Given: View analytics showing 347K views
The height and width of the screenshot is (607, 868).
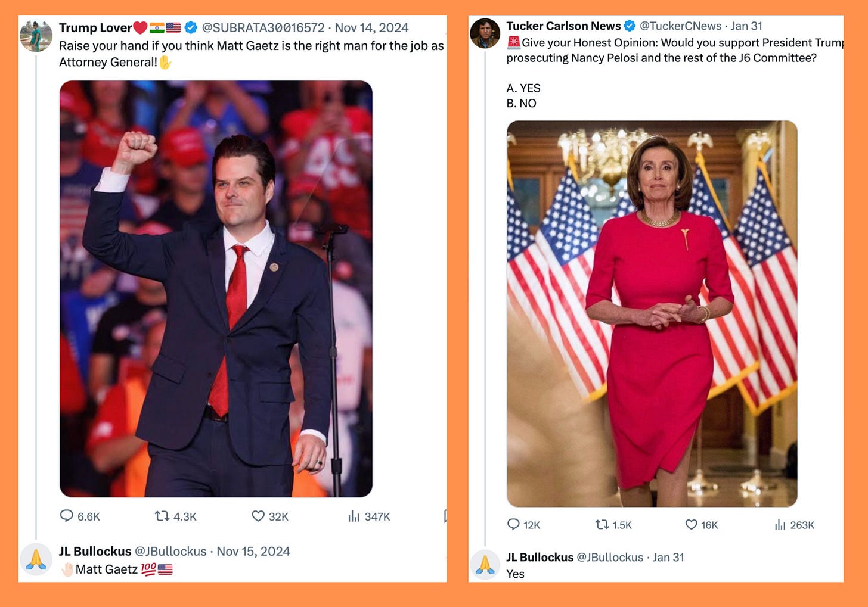Looking at the screenshot, I should pyautogui.click(x=369, y=516).
